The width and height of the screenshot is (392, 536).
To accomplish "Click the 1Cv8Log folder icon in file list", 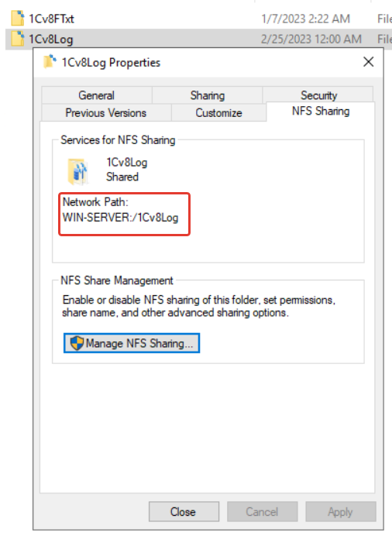I will [18, 39].
